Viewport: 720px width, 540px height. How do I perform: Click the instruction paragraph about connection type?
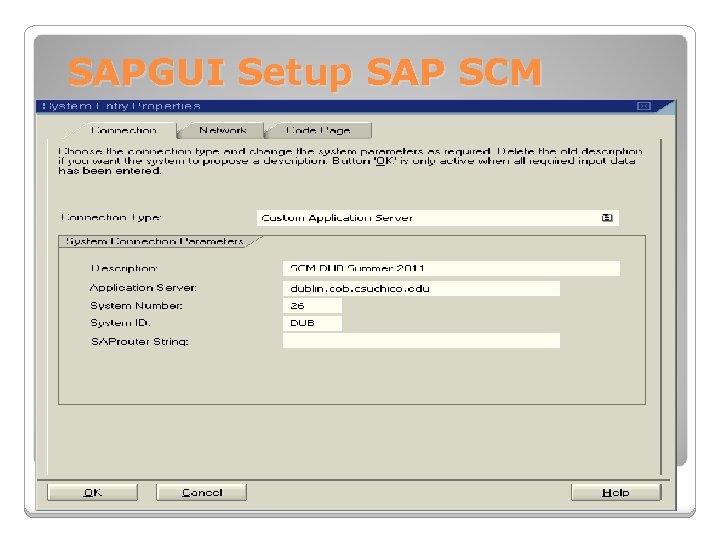[350, 161]
